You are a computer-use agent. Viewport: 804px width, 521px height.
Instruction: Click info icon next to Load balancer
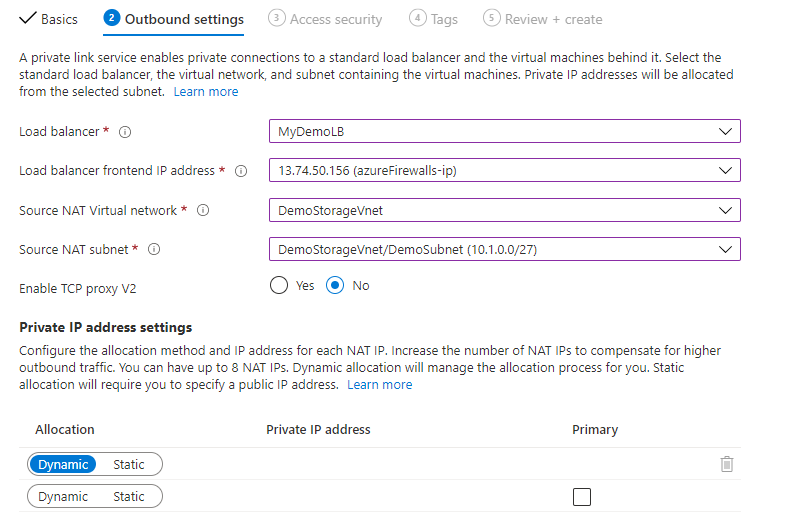125,132
